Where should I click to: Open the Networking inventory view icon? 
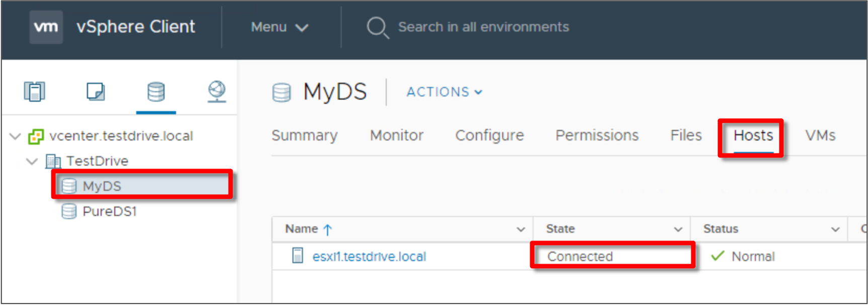coord(217,92)
